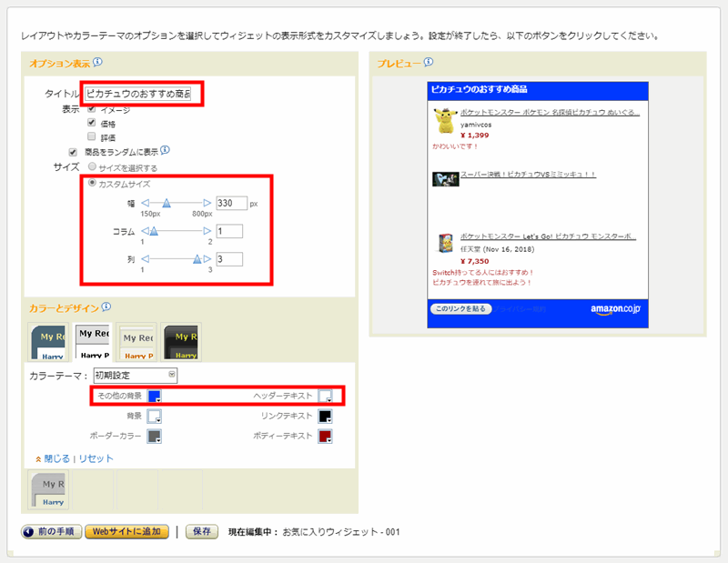Click the 幅 slider handle

pos(167,203)
